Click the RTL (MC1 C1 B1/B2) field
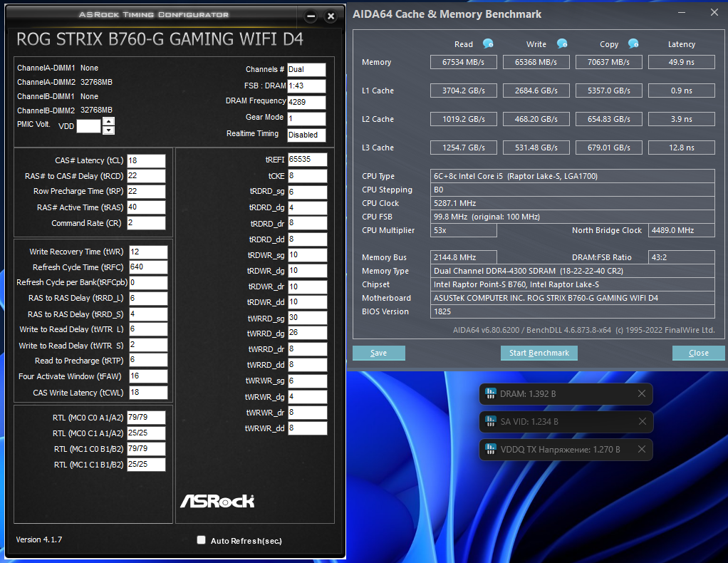The width and height of the screenshot is (728, 563). pos(146,465)
